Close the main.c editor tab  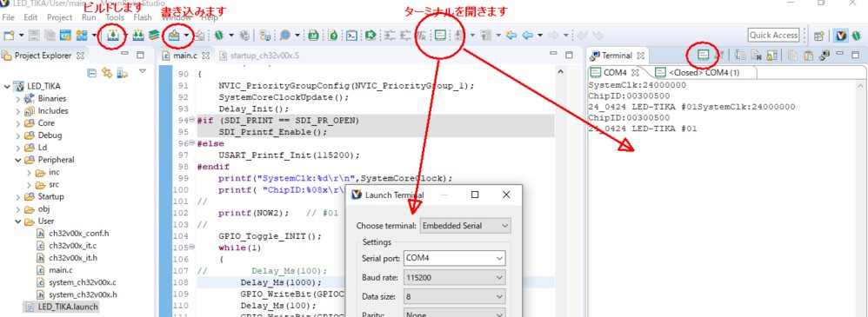[x=205, y=56]
